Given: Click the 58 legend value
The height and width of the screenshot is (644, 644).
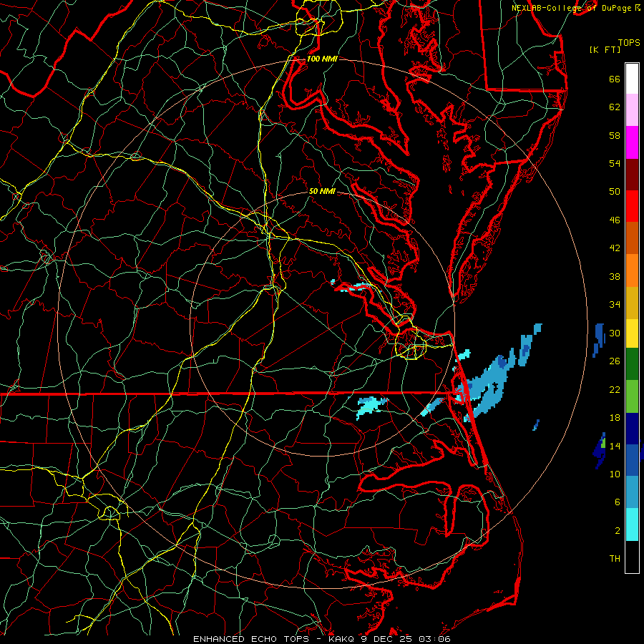Looking at the screenshot, I should coord(615,135).
